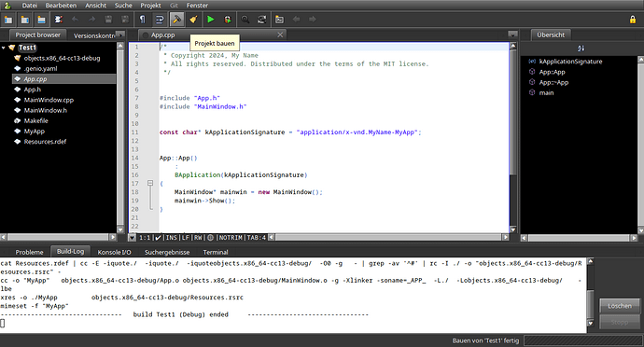Open the Bearbeiten menu
644x347 pixels.
(61, 6)
